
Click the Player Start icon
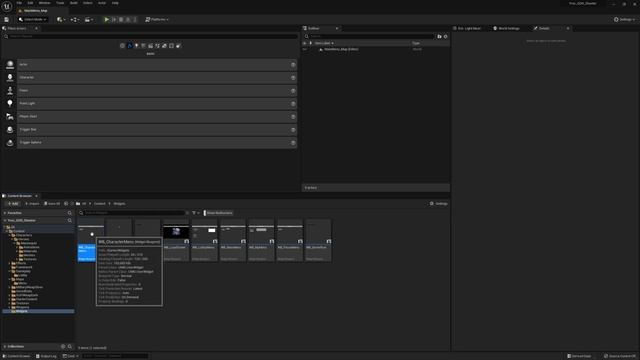click(x=10, y=116)
